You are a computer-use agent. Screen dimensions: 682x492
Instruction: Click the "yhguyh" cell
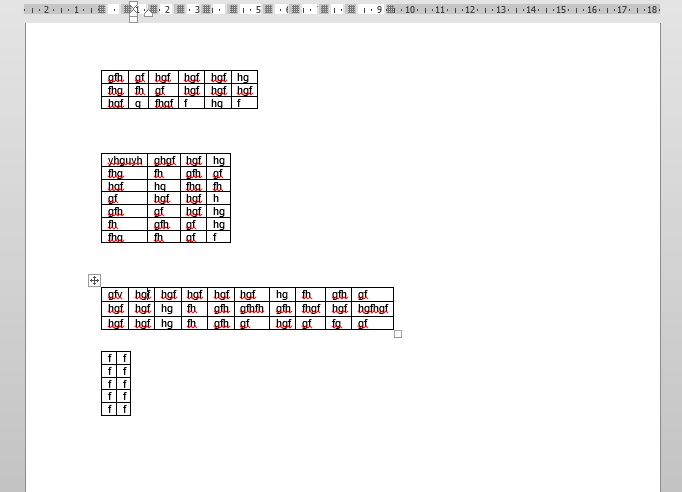pyautogui.click(x=124, y=160)
